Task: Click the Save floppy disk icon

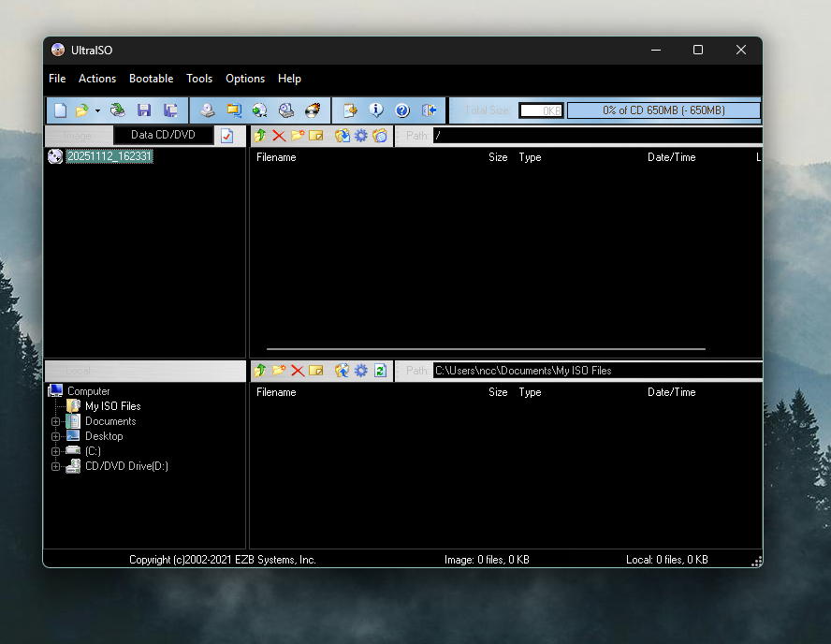Action: tap(144, 110)
